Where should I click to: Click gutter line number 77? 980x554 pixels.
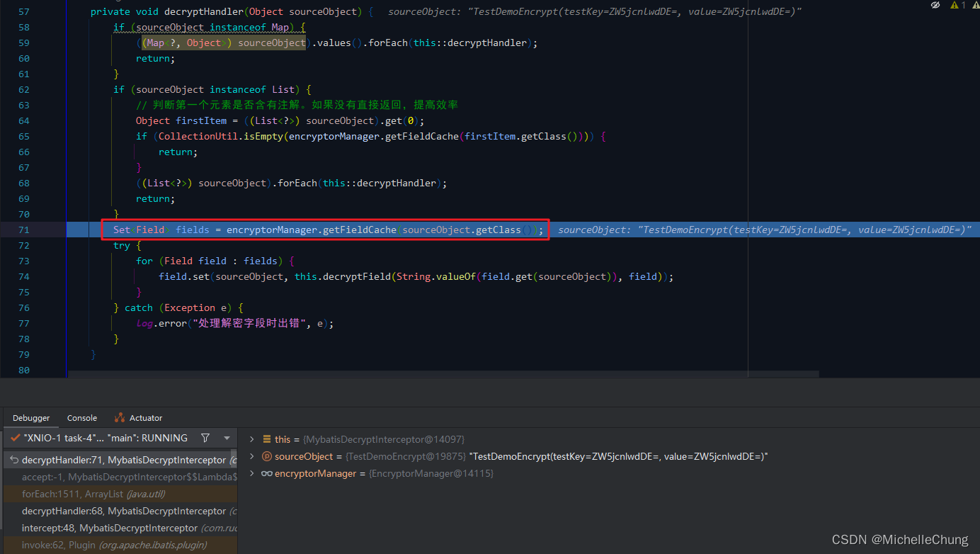[24, 323]
